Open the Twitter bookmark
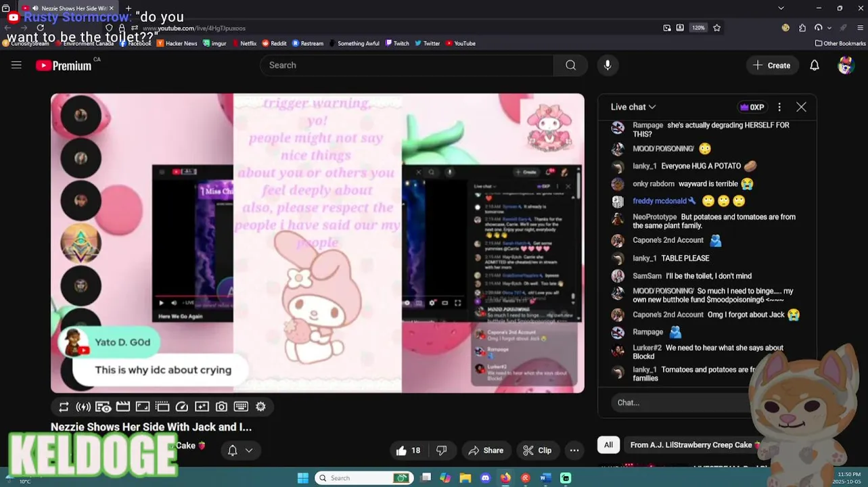This screenshot has width=868, height=487. [x=427, y=43]
